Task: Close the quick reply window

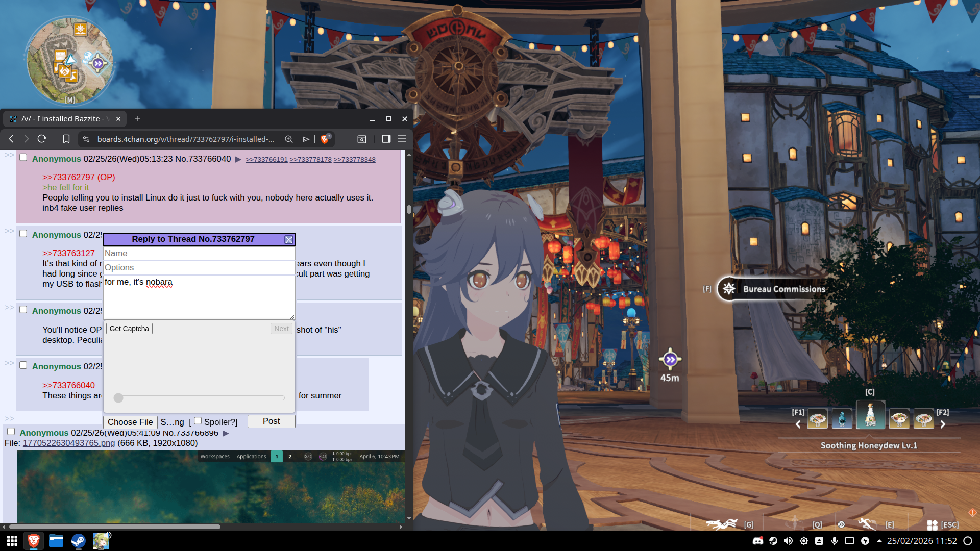Action: pyautogui.click(x=289, y=240)
